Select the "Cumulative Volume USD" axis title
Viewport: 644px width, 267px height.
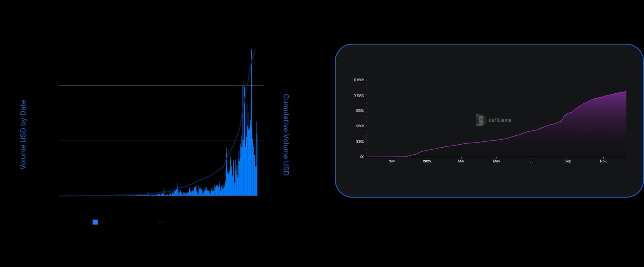(x=286, y=135)
